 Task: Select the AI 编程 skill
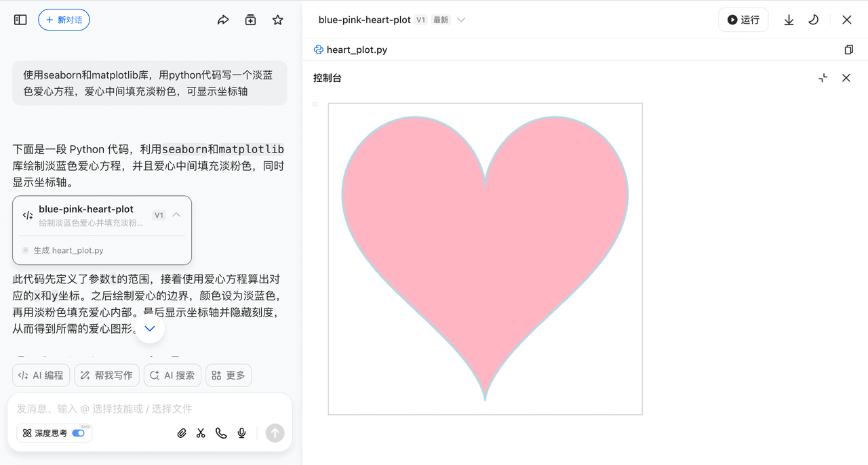(41, 375)
